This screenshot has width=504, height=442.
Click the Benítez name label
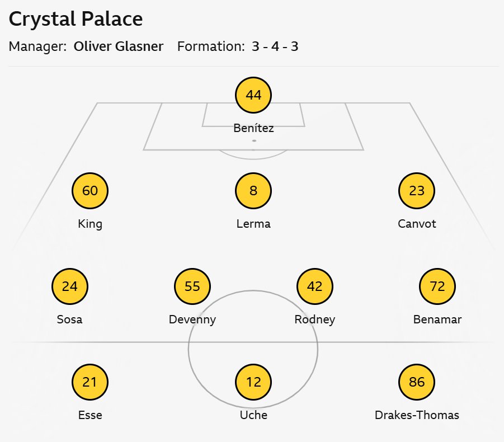point(253,128)
